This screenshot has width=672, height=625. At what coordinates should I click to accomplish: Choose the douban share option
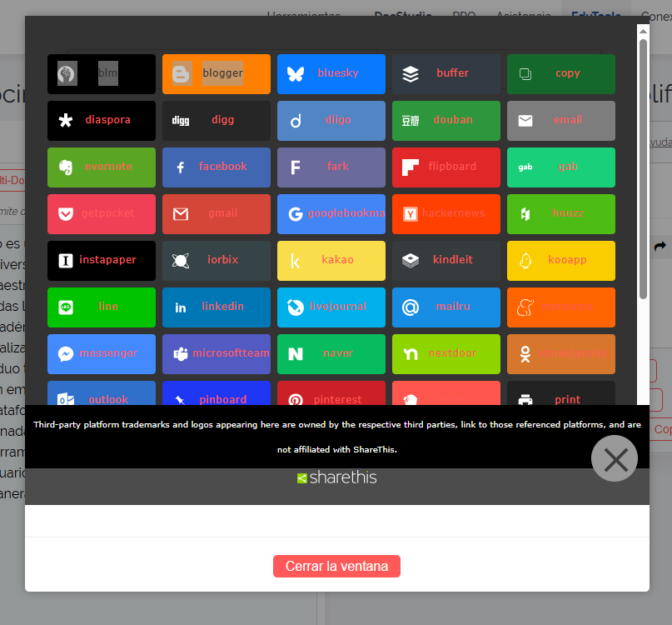446,121
